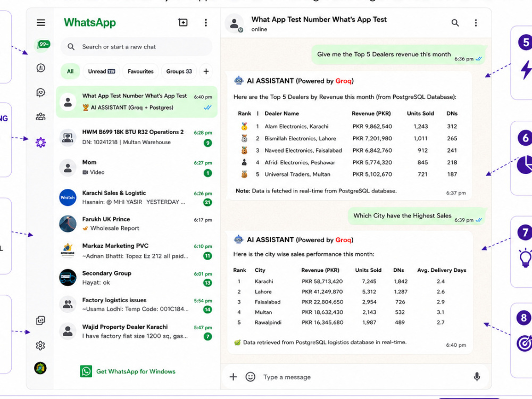
Task: Add a new chat list filter
Action: [x=206, y=71]
